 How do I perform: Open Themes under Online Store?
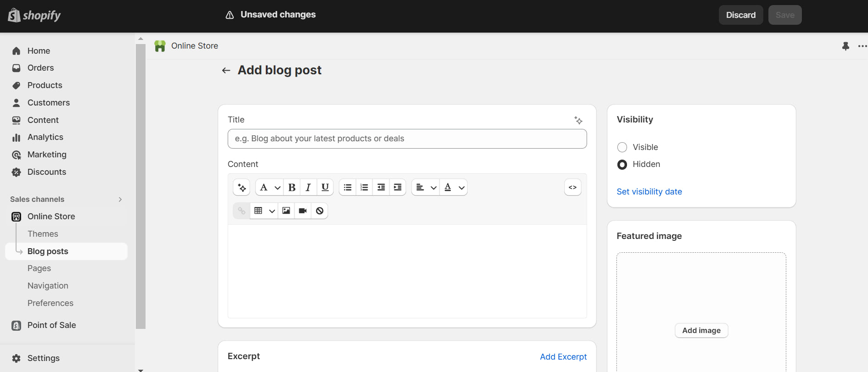tap(43, 234)
